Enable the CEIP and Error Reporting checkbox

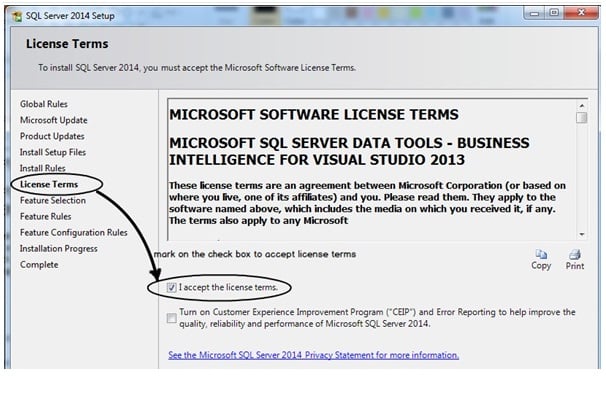[x=172, y=318]
